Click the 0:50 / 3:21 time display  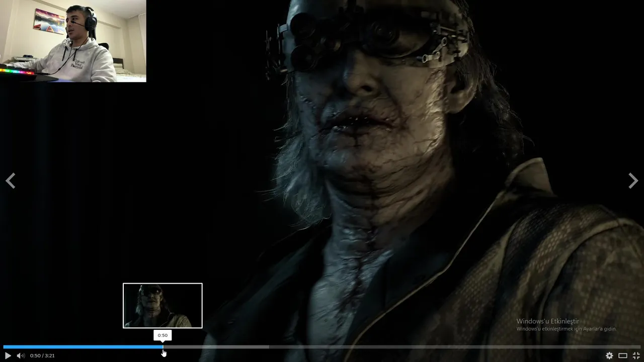[42, 355]
